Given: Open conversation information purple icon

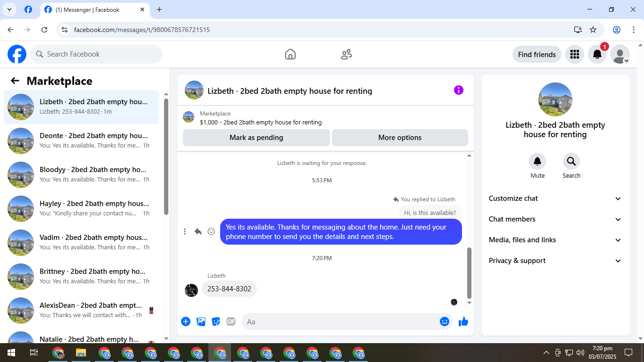Looking at the screenshot, I should coord(459,90).
